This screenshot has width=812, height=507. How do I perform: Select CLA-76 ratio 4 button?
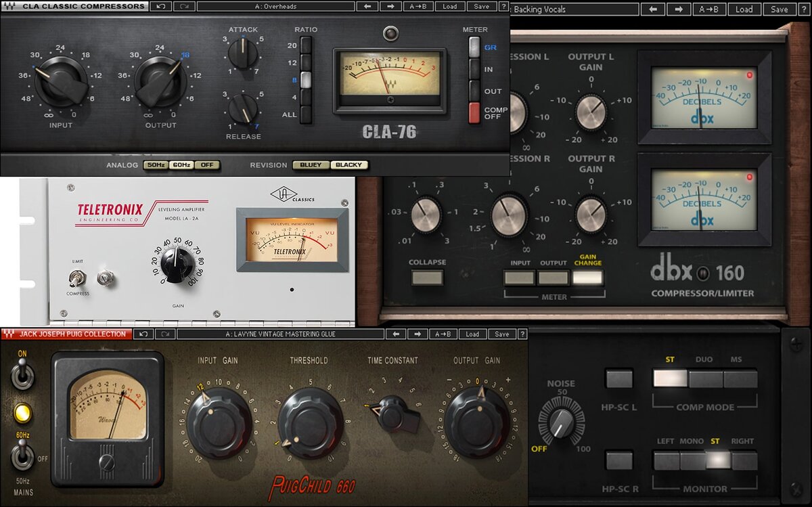pos(307,97)
